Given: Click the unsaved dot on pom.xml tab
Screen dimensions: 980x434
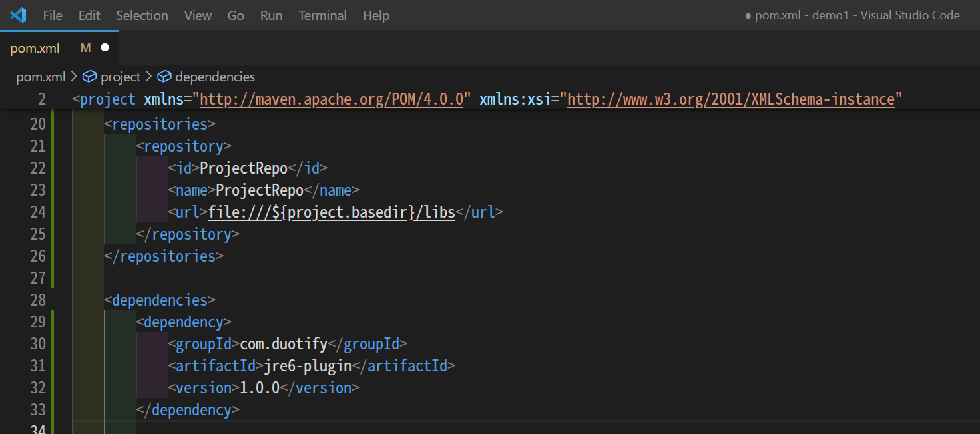Looking at the screenshot, I should pyautogui.click(x=105, y=48).
